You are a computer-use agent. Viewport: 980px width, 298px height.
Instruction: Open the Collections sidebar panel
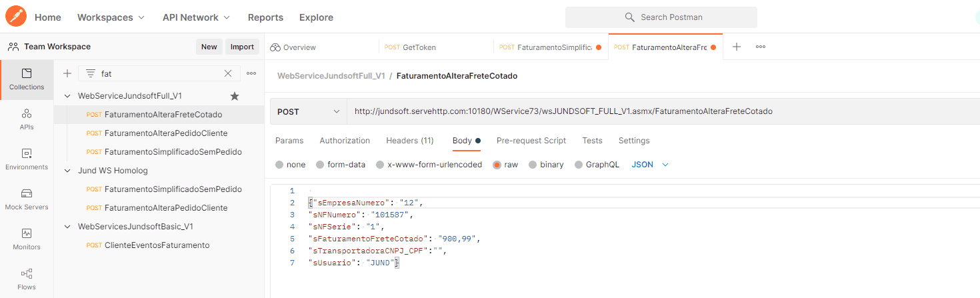(27, 79)
